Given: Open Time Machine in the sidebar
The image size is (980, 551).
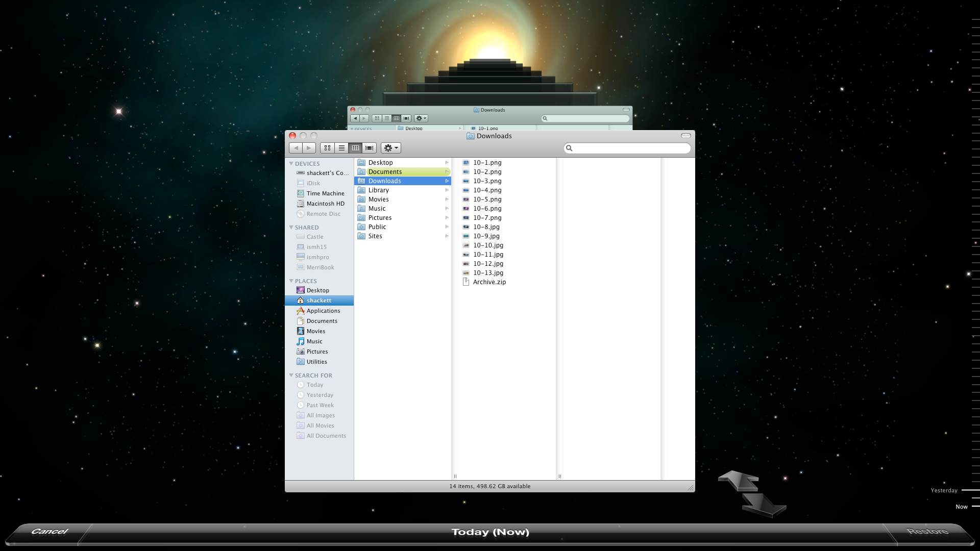Looking at the screenshot, I should [x=325, y=193].
